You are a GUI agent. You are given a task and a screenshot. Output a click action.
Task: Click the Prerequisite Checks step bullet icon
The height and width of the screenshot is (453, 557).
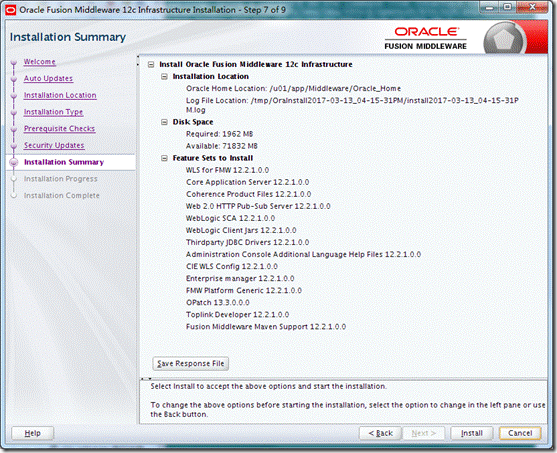(x=14, y=130)
